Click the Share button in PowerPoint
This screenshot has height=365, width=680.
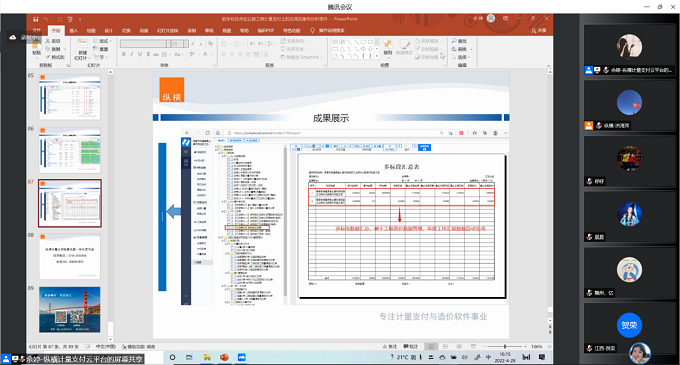539,31
